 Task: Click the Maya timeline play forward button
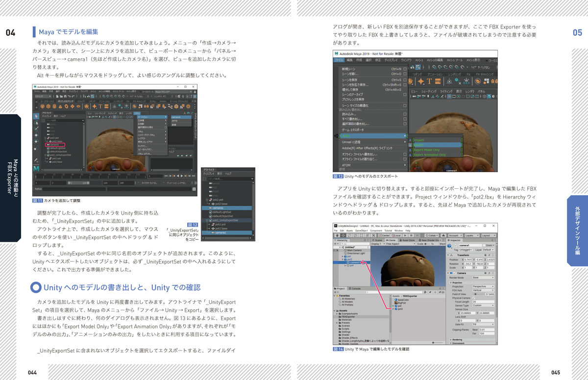182,176
